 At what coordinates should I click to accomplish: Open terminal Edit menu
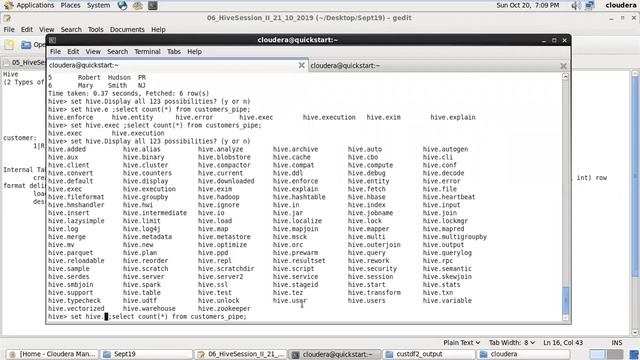(73, 51)
